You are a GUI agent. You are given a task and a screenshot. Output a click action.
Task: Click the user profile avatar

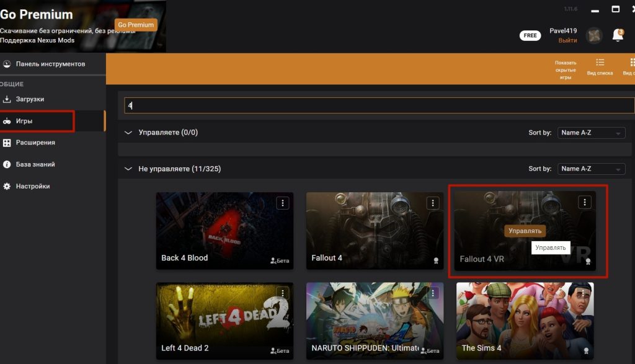[594, 36]
